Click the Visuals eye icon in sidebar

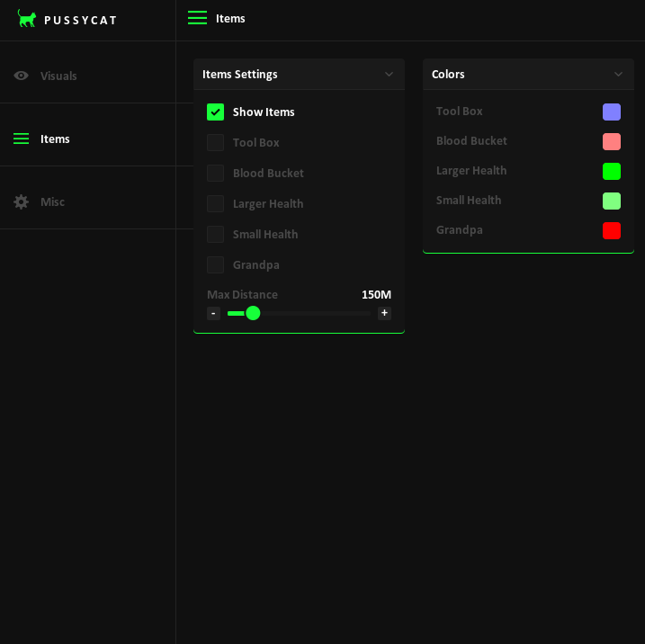tap(21, 76)
